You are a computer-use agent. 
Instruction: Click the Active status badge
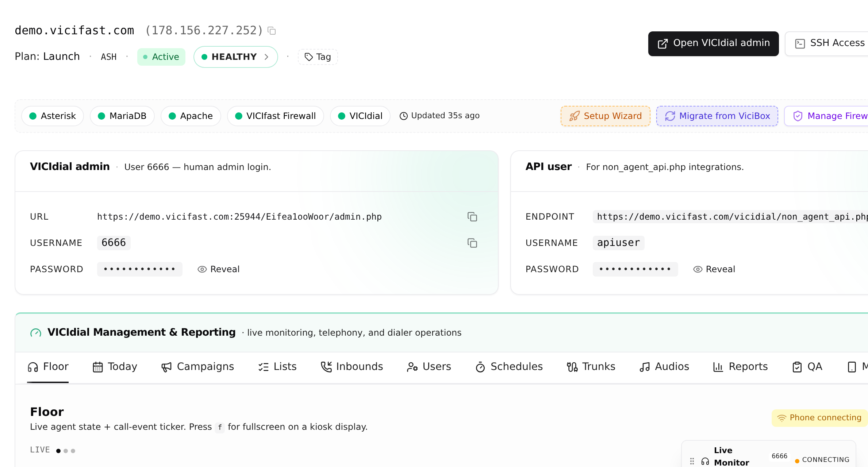point(161,57)
